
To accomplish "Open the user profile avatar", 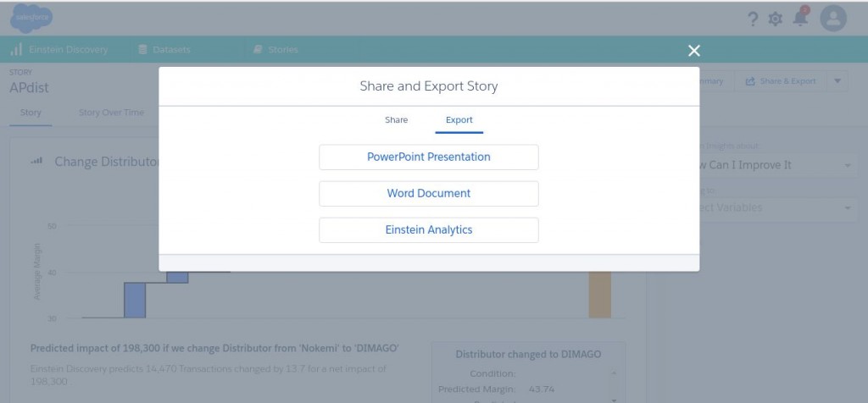I will click(x=834, y=18).
